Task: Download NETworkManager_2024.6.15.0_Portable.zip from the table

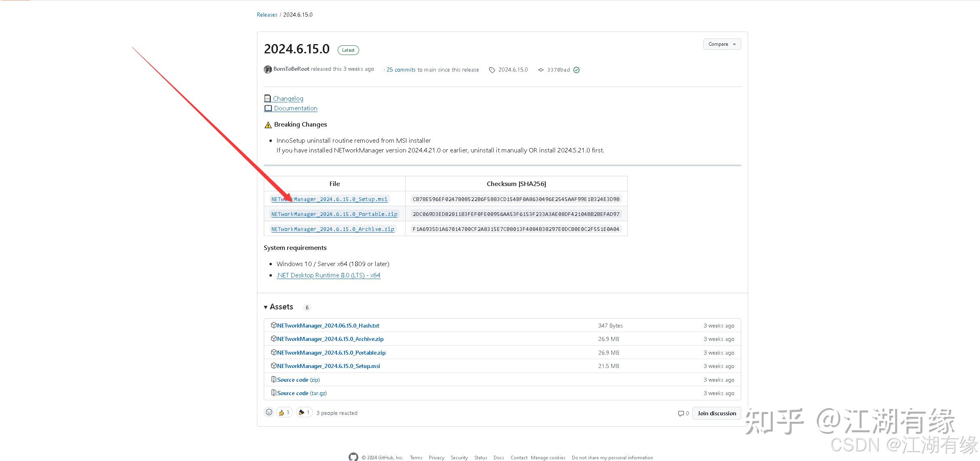Action: 334,214
